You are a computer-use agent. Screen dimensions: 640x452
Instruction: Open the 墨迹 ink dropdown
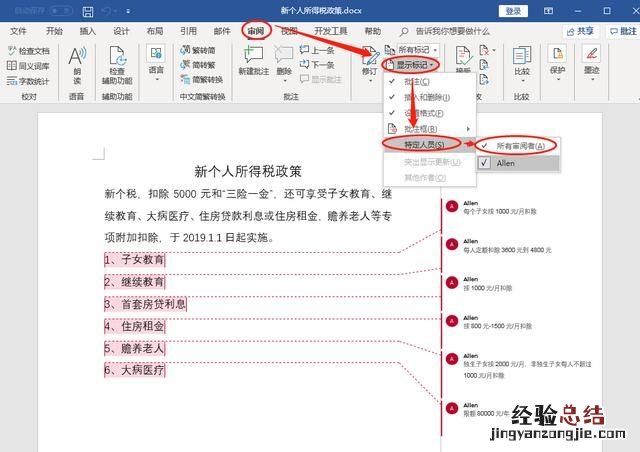click(x=592, y=63)
